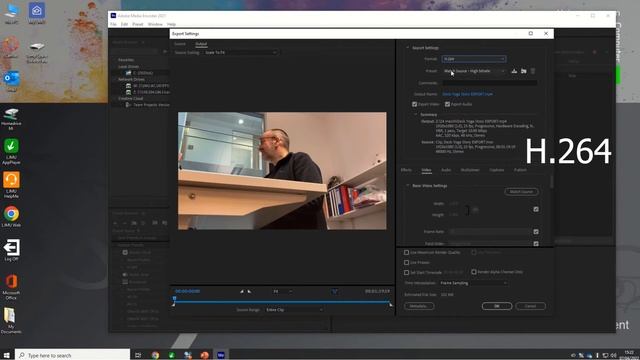Click the blue Output Name link
Screen dimensions: 640x360
coord(467,94)
